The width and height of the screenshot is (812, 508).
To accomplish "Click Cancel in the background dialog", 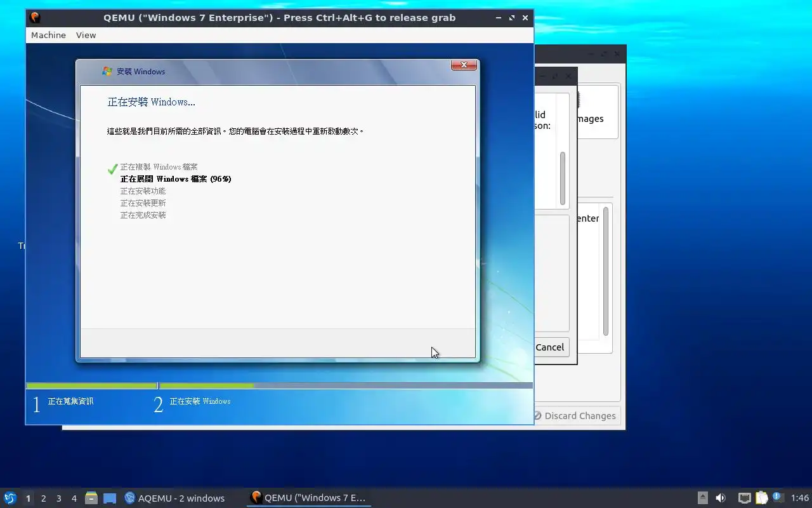I will [550, 347].
